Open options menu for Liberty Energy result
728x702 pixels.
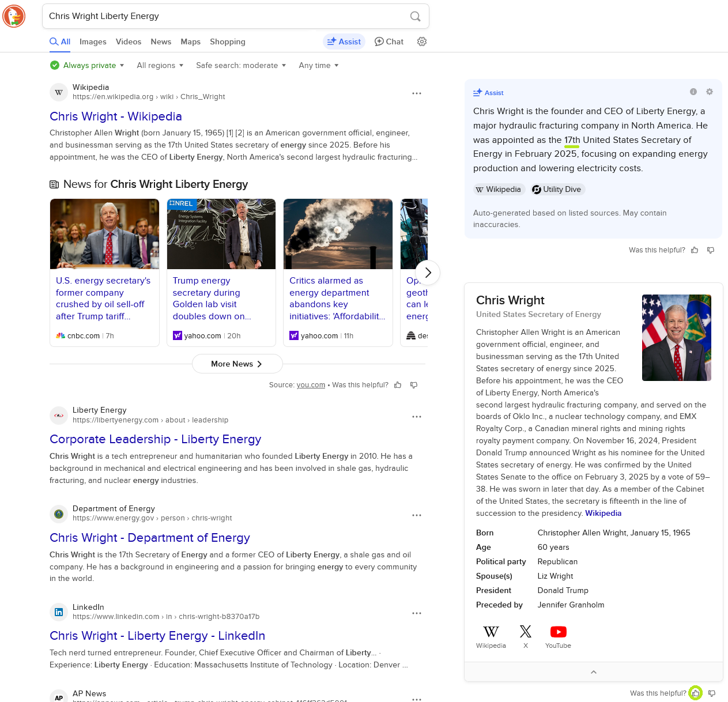(x=417, y=417)
